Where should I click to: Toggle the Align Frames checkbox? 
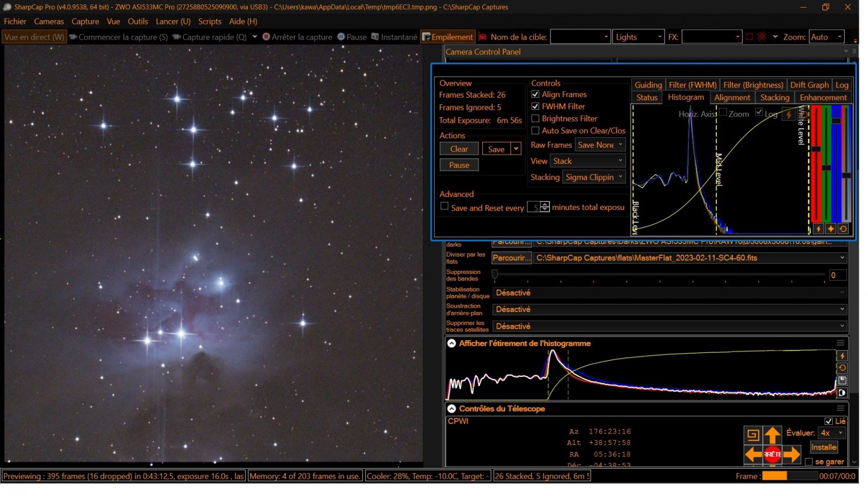pos(535,94)
